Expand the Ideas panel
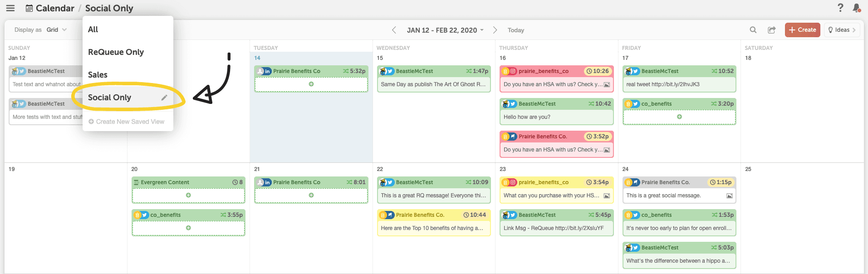The height and width of the screenshot is (274, 868). pyautogui.click(x=842, y=30)
